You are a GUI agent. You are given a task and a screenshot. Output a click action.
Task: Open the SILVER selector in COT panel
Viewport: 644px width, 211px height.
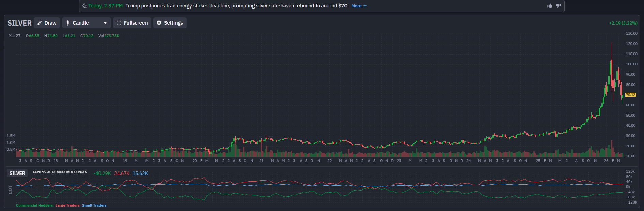click(17, 173)
